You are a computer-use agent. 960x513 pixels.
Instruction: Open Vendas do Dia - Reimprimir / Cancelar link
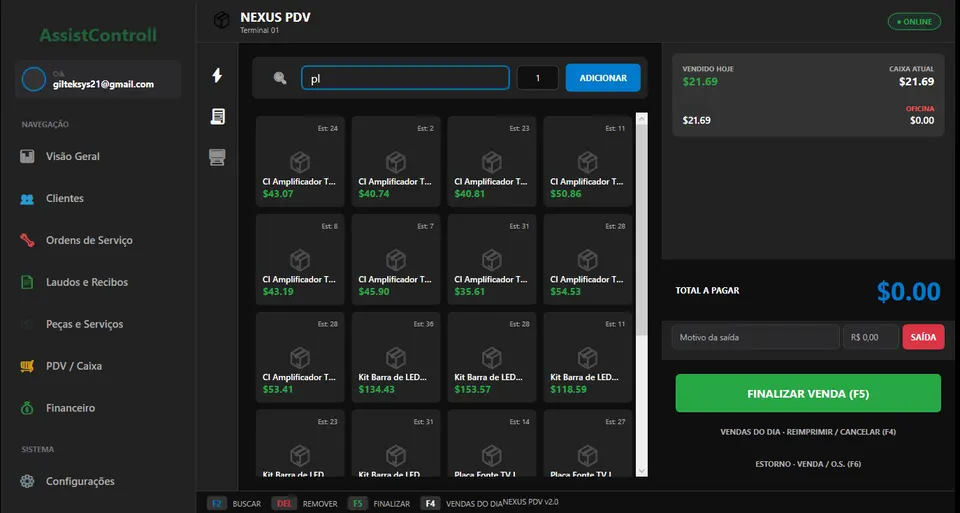click(x=808, y=432)
